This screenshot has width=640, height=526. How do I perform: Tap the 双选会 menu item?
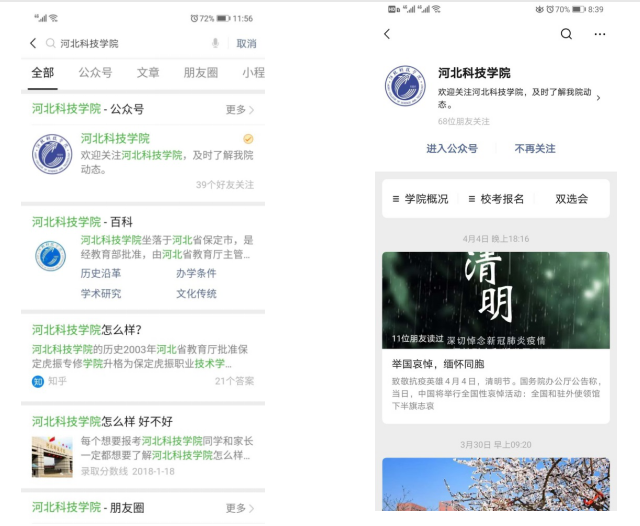(571, 199)
